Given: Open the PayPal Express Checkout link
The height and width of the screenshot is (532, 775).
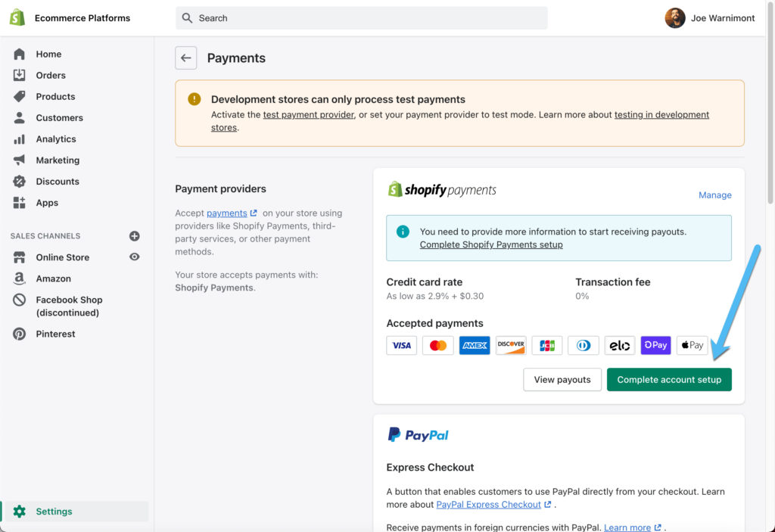Looking at the screenshot, I should click(x=488, y=504).
